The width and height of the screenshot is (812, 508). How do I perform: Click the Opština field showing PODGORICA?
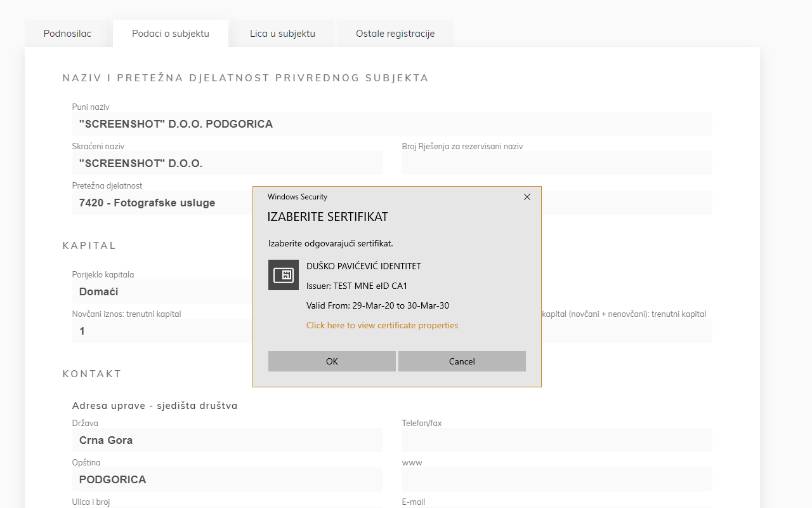[226, 479]
